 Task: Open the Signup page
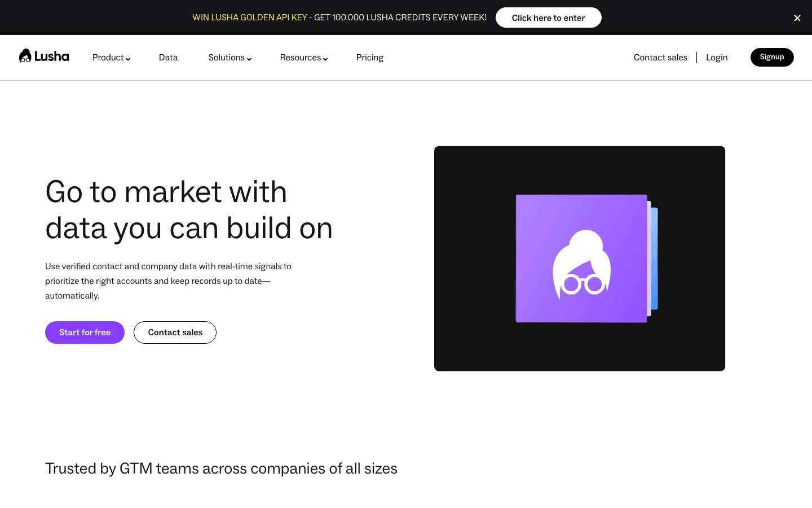[x=771, y=57]
